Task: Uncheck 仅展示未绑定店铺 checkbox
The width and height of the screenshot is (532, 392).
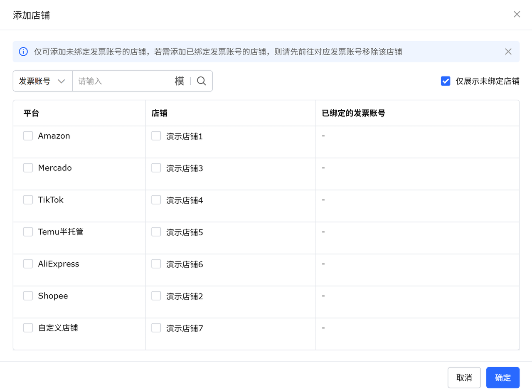Action: pyautogui.click(x=446, y=81)
